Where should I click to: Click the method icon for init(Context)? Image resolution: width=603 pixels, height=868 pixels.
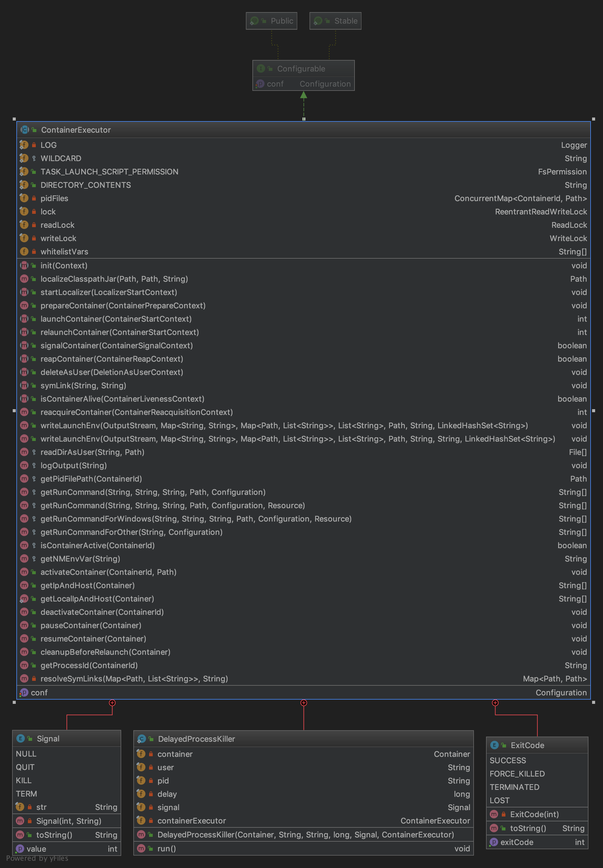pos(24,265)
